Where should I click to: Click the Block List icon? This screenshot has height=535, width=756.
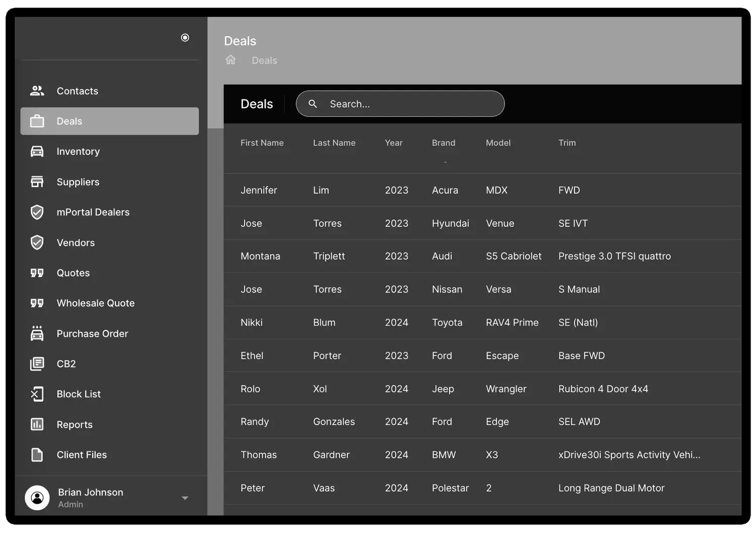37,394
